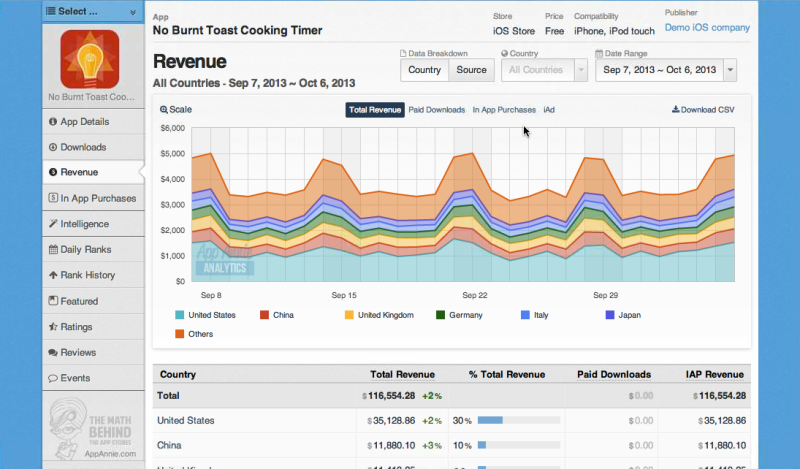Click the Downloads arrow icon
800x469 pixels.
pyautogui.click(x=53, y=147)
